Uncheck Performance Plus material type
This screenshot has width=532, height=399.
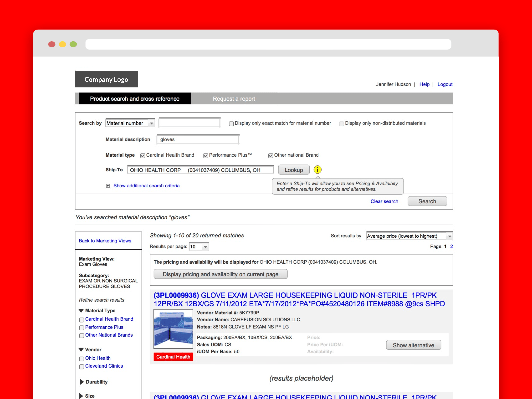[206, 156]
